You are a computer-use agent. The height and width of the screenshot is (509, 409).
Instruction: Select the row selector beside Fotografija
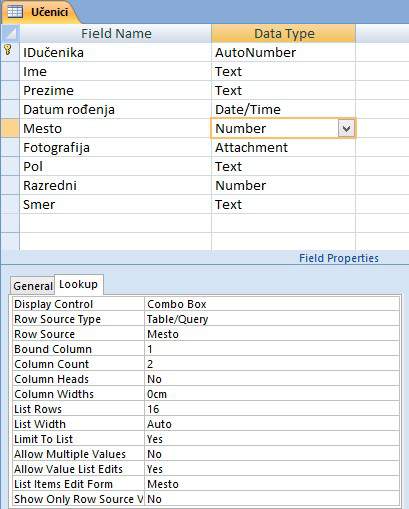[x=10, y=147]
